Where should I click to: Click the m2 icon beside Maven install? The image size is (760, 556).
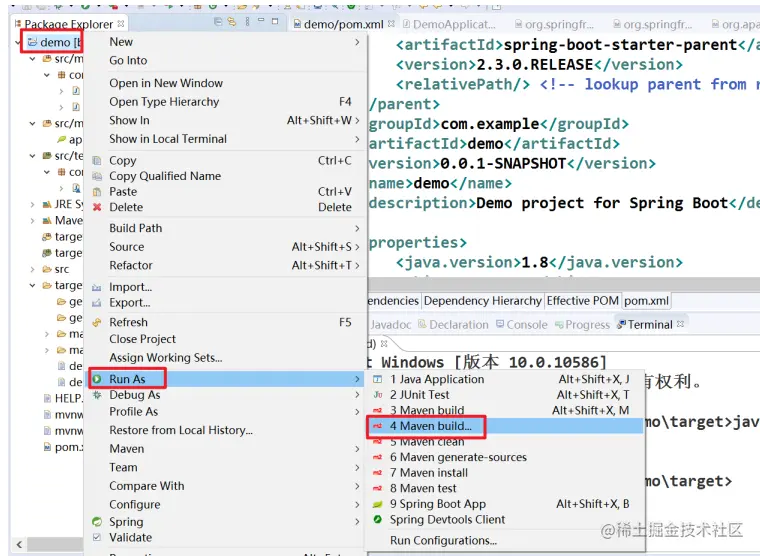click(378, 473)
